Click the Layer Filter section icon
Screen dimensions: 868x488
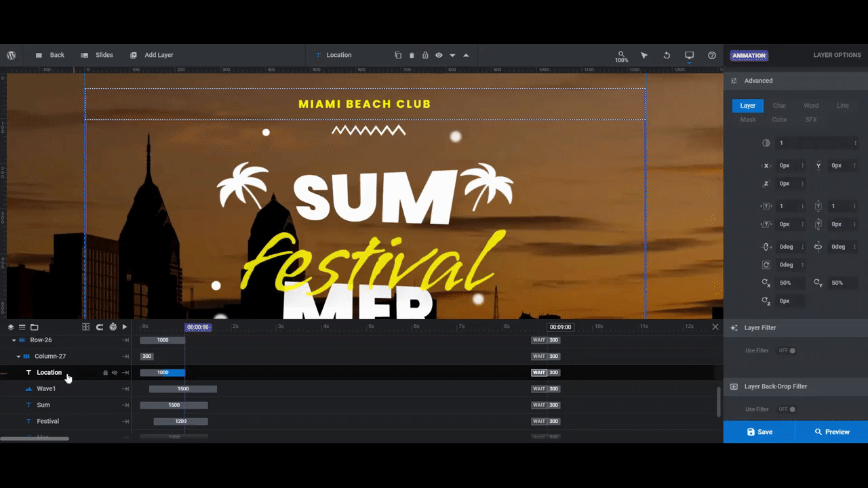[x=734, y=327]
